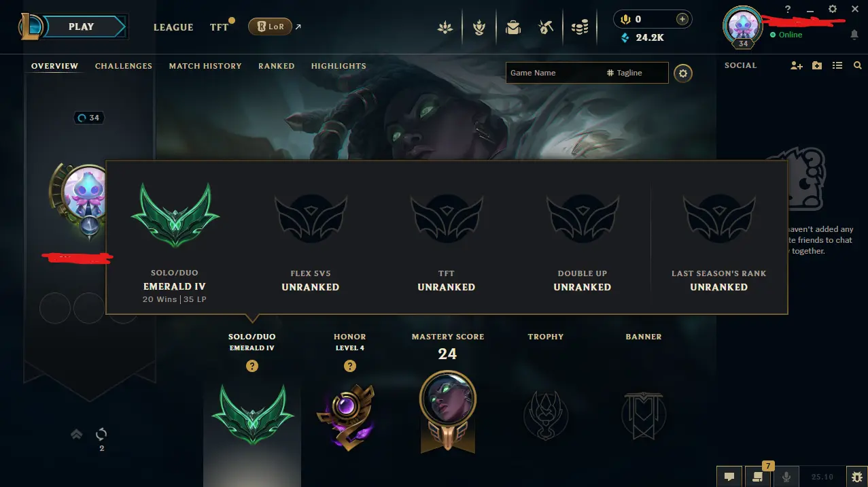Click the XP level progress indicator

88,118
